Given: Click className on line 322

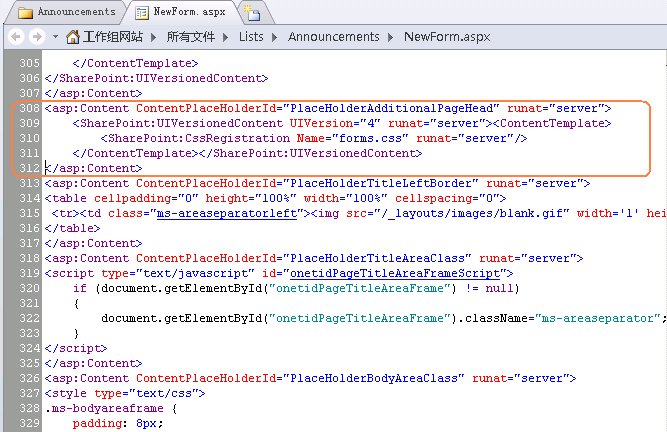Looking at the screenshot, I should pyautogui.click(x=496, y=318).
